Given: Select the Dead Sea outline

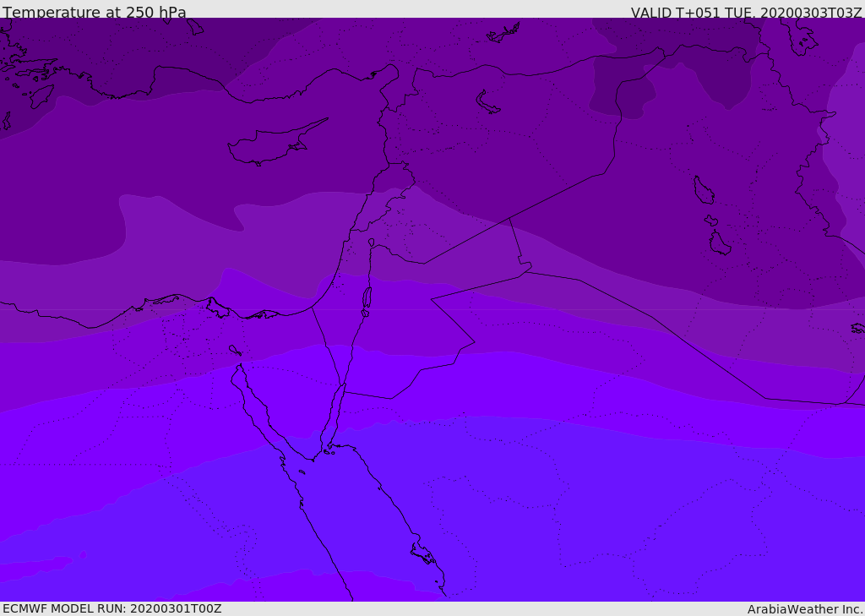Looking at the screenshot, I should tap(367, 302).
